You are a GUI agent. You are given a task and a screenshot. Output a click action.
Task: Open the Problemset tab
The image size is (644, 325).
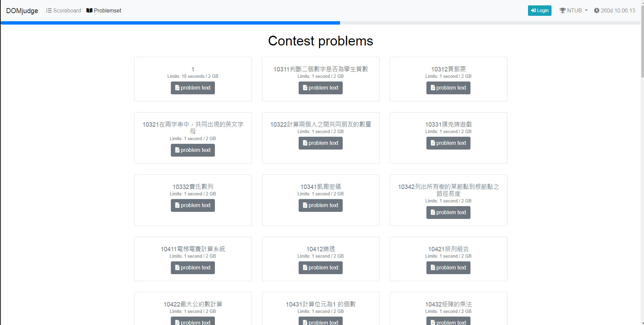(x=107, y=10)
